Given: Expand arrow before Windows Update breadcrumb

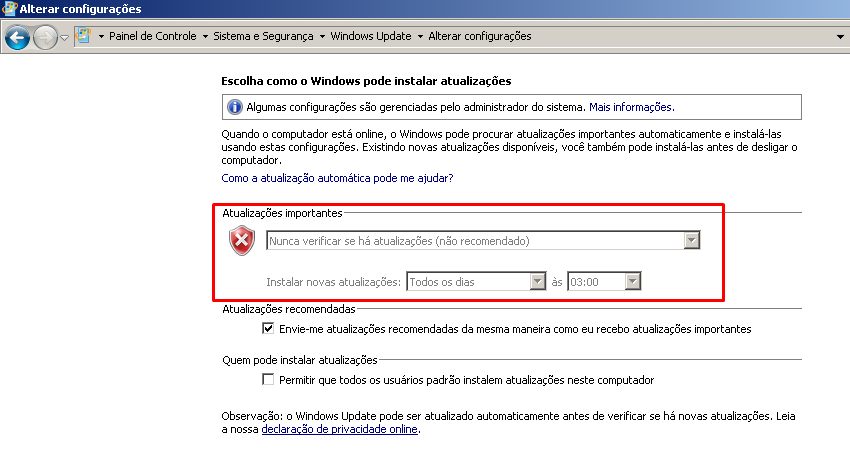Looking at the screenshot, I should click(x=322, y=37).
